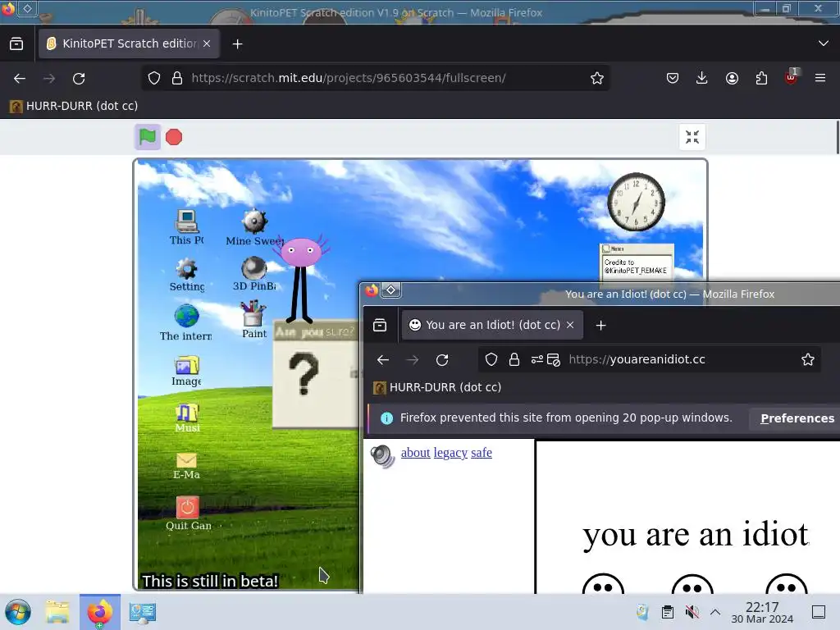The image size is (840, 630).
Task: Click the padlock icon in the Idiot address bar
Action: tap(514, 360)
